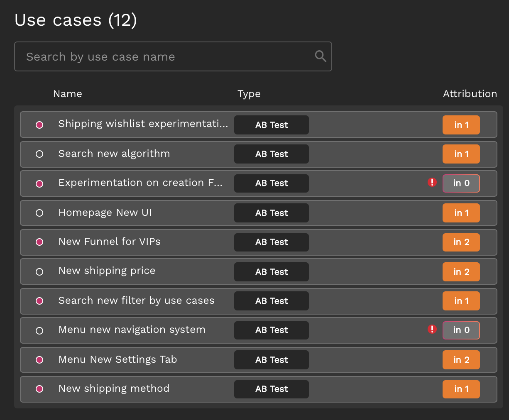Click 'in 0' attribution for Experimentation on creation
Image resolution: width=509 pixels, height=420 pixels.
pos(461,183)
